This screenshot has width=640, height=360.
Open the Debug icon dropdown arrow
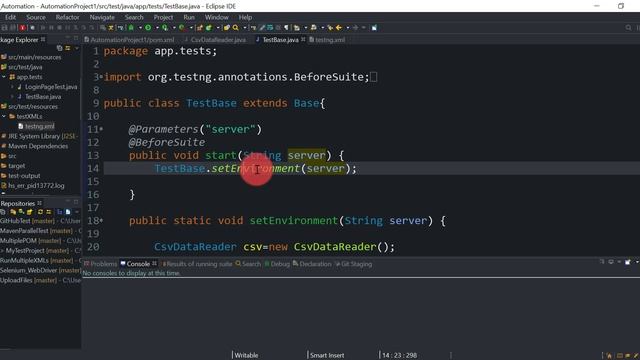140,28
